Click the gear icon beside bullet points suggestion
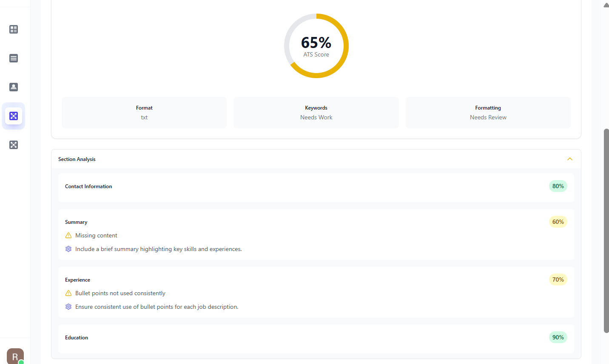 pyautogui.click(x=68, y=306)
